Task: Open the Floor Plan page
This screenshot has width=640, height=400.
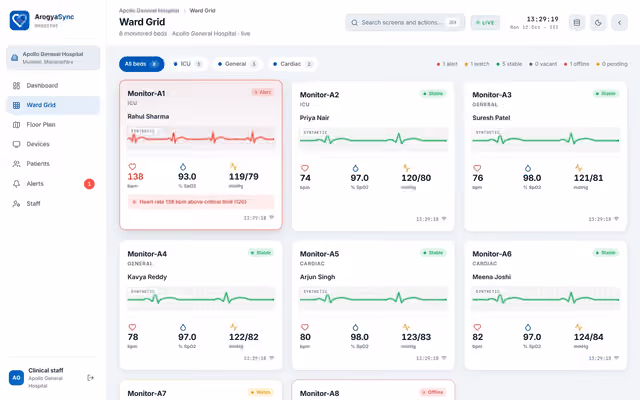Action: point(53,124)
